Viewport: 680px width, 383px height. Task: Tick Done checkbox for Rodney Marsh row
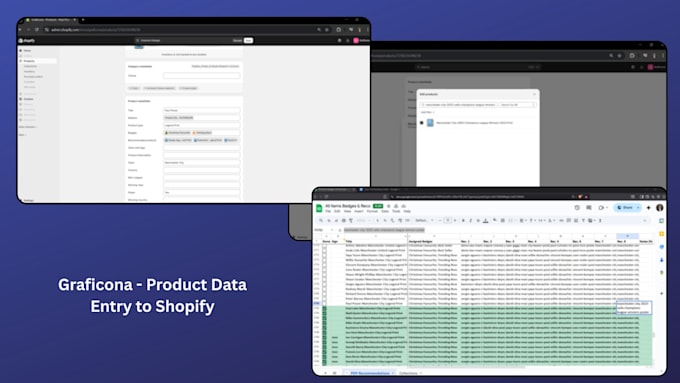coord(324,289)
